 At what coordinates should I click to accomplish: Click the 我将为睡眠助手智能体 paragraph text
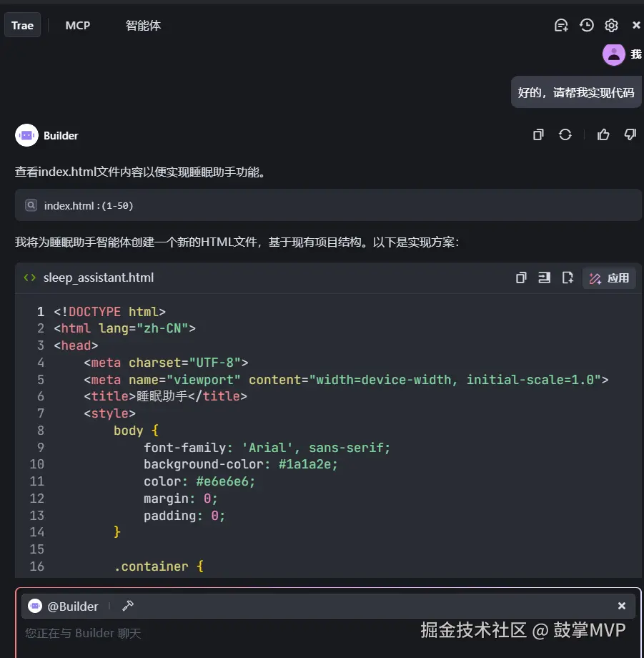(237, 242)
